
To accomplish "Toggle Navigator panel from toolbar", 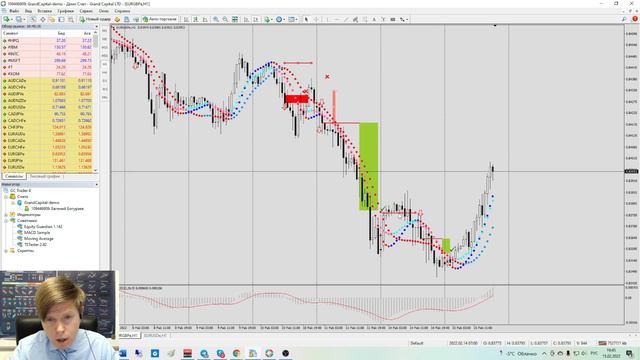I will (52, 19).
